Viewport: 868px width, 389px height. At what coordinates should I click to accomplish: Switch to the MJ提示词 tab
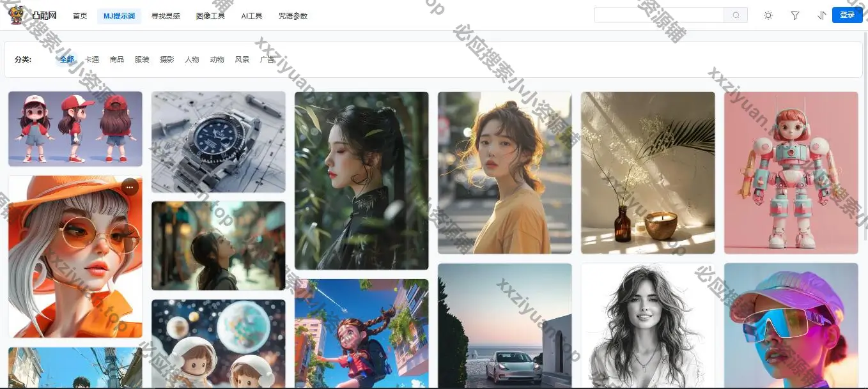(119, 16)
